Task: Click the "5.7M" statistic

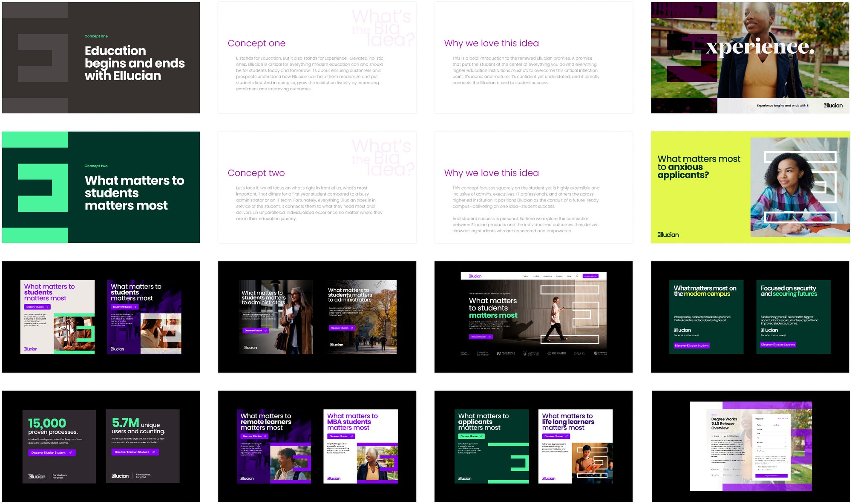Action: tap(125, 422)
